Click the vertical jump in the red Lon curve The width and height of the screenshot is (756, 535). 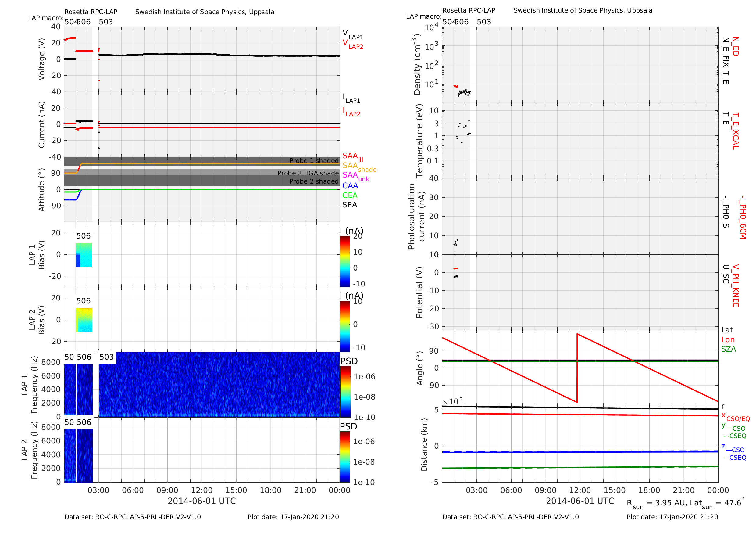click(577, 368)
